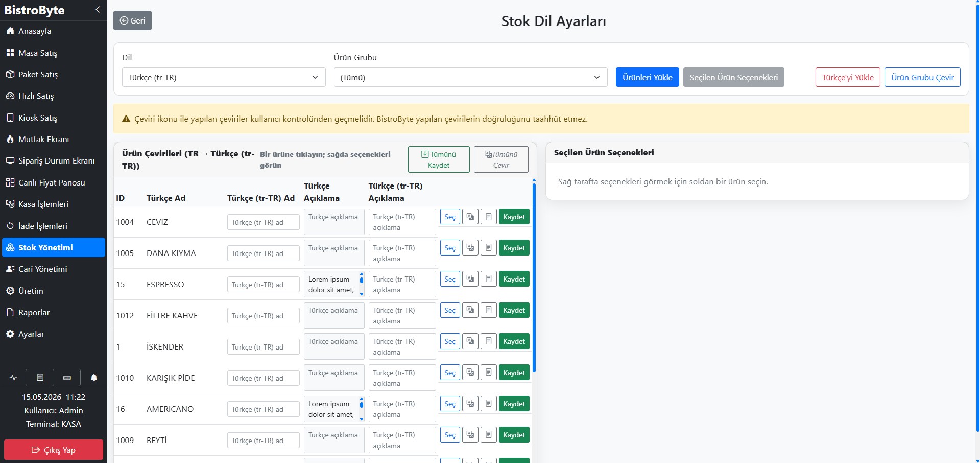
Task: Open Kiosk Satış from the sidebar
Action: point(54,118)
